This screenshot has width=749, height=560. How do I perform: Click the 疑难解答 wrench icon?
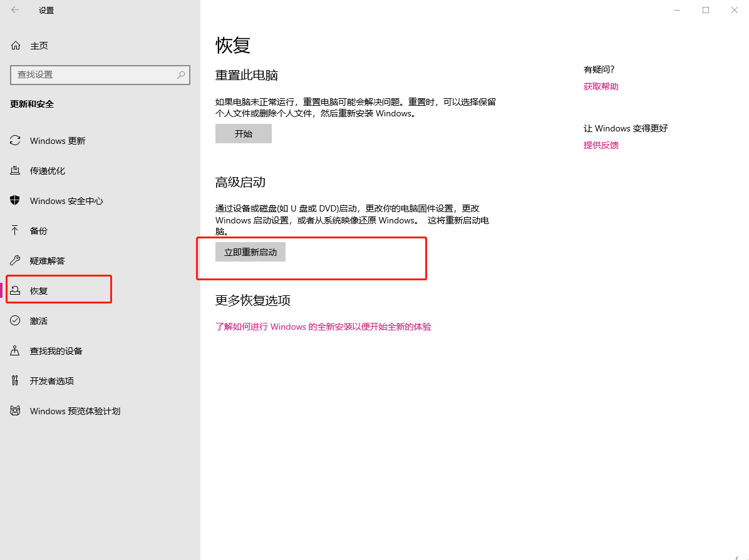pos(15,261)
